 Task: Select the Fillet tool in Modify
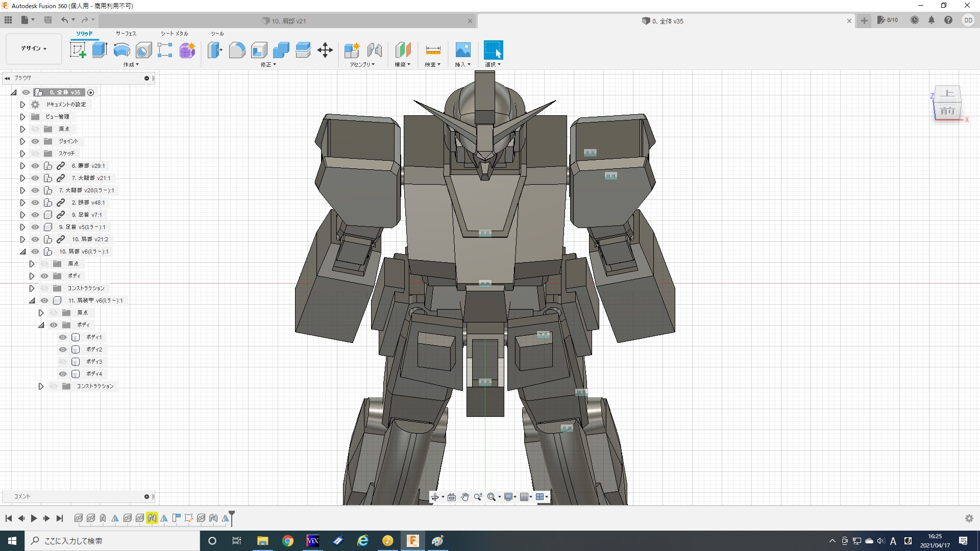point(237,50)
